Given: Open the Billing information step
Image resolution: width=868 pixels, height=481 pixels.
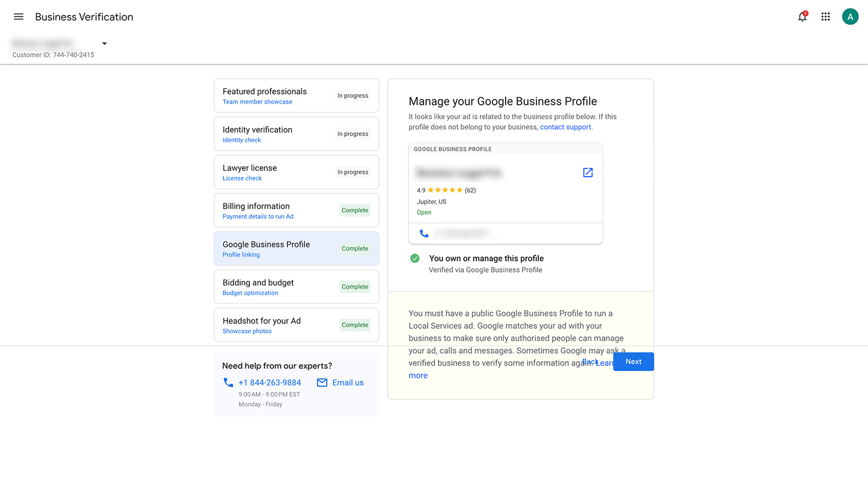Looking at the screenshot, I should (296, 211).
